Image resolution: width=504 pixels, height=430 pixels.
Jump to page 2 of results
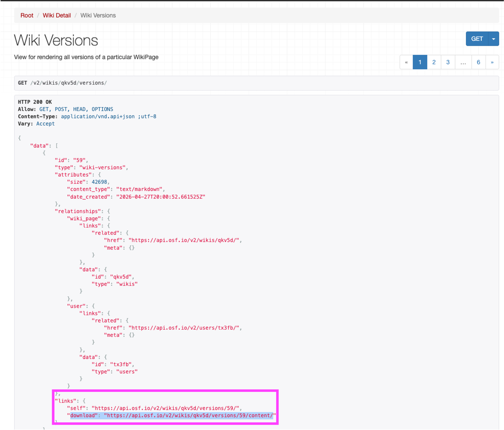(x=434, y=62)
